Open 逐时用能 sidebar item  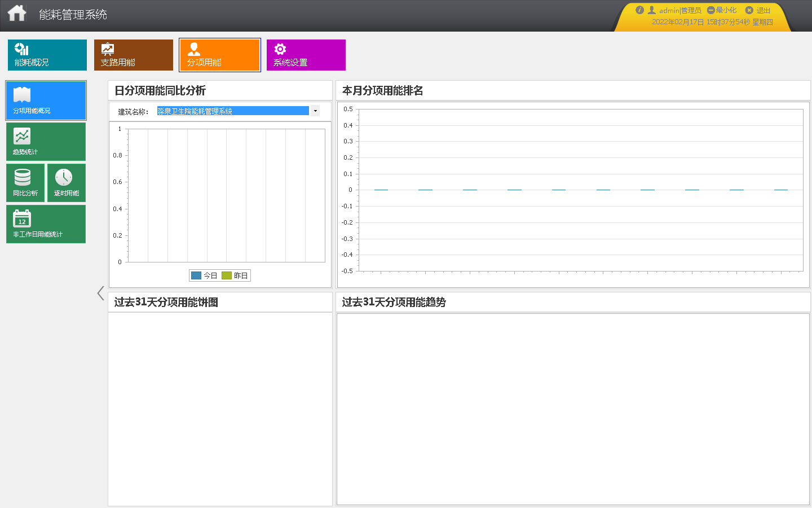click(x=67, y=183)
